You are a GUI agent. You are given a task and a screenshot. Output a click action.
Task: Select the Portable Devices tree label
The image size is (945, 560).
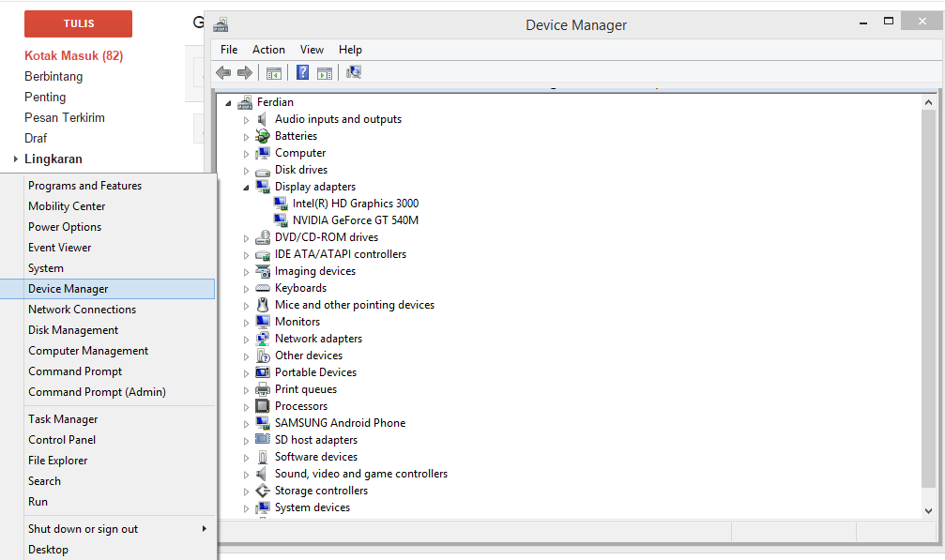coord(316,372)
